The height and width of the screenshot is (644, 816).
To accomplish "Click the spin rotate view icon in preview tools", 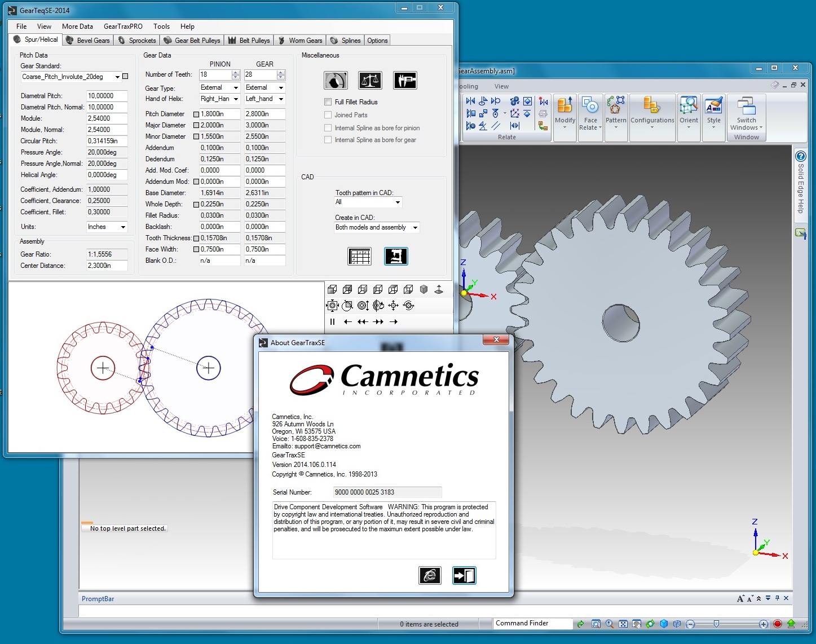I will [408, 306].
